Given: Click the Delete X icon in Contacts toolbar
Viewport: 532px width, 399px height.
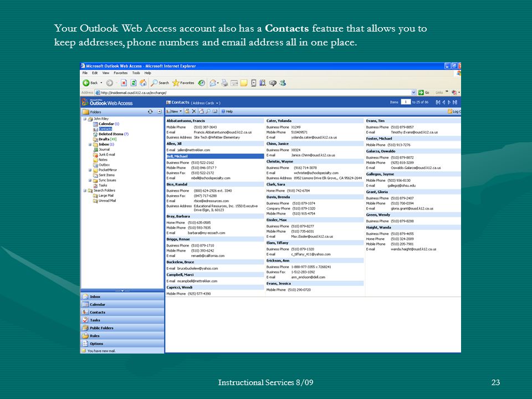Looking at the screenshot, I should tap(194, 111).
